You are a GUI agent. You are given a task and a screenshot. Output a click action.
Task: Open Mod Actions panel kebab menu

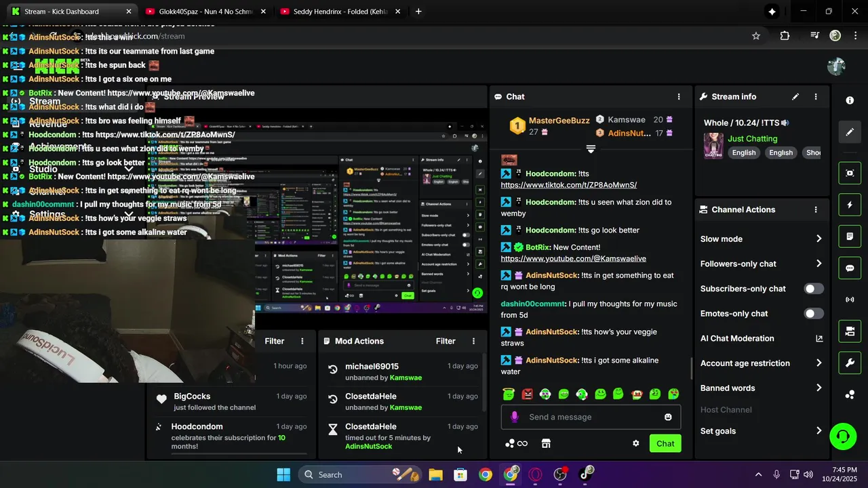tap(473, 341)
